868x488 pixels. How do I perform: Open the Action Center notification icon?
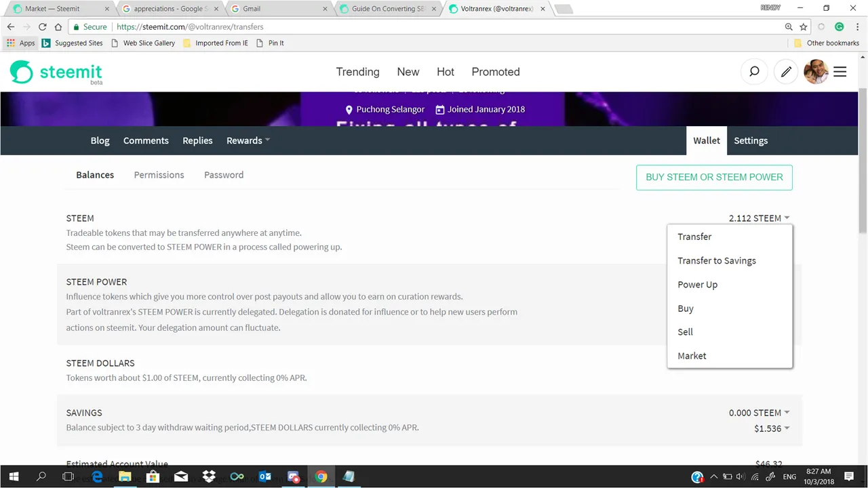click(849, 476)
